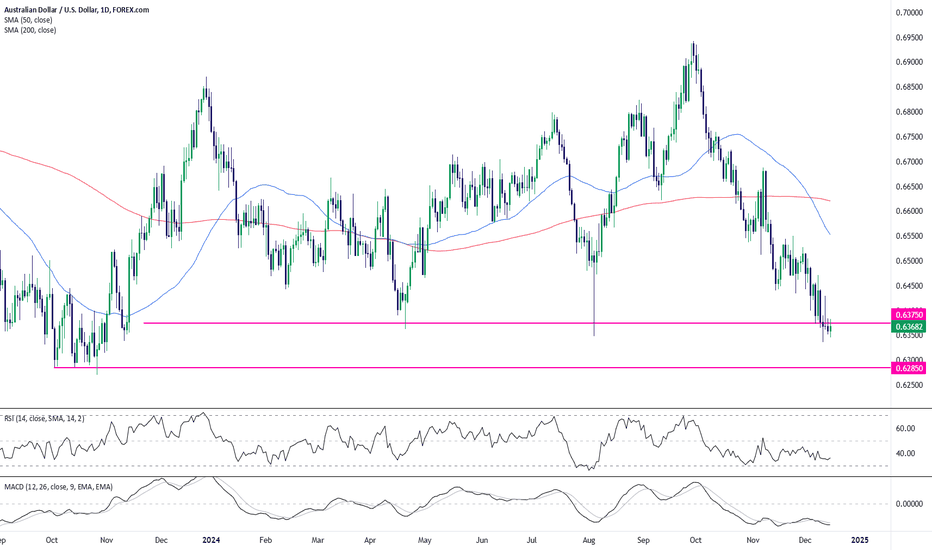Select the pink 0.62850 price tag
The height and width of the screenshot is (550, 932).
pyautogui.click(x=909, y=368)
